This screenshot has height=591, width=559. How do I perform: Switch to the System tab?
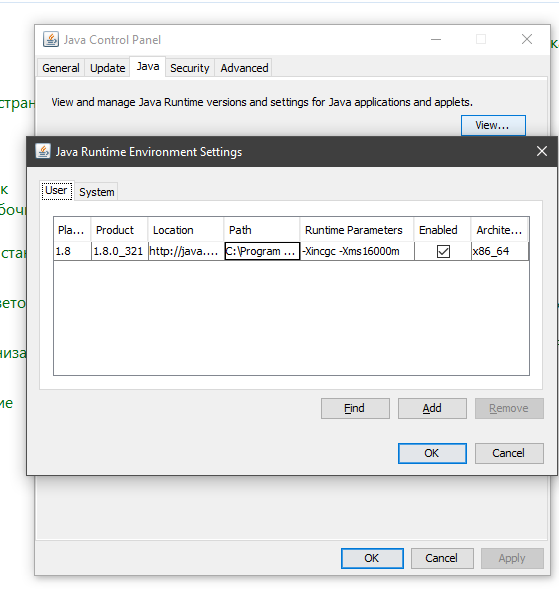click(96, 192)
